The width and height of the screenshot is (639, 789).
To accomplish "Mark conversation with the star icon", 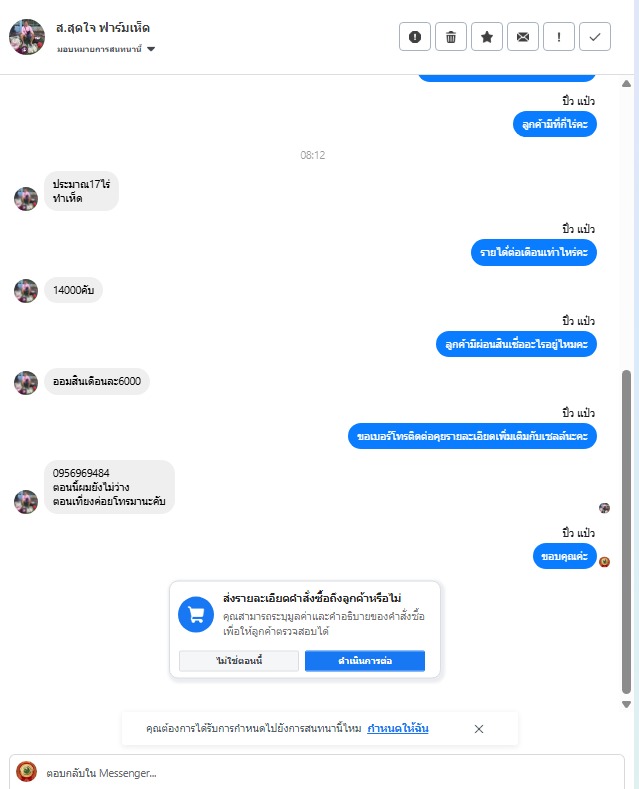I will (487, 37).
